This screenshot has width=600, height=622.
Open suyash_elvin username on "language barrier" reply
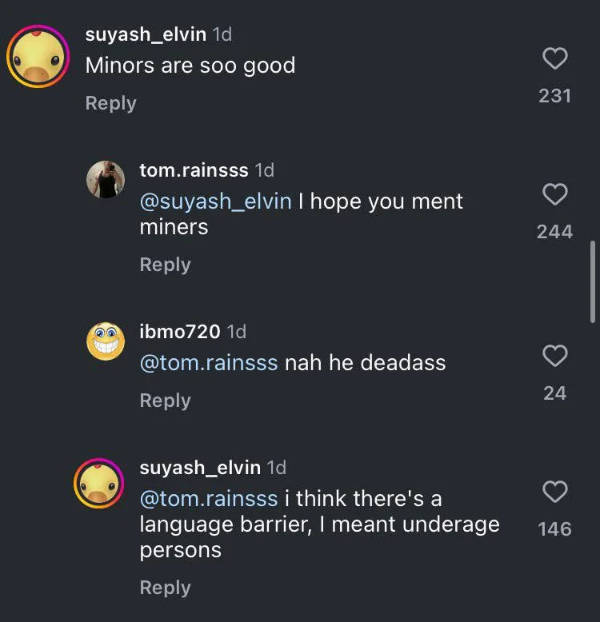point(200,467)
